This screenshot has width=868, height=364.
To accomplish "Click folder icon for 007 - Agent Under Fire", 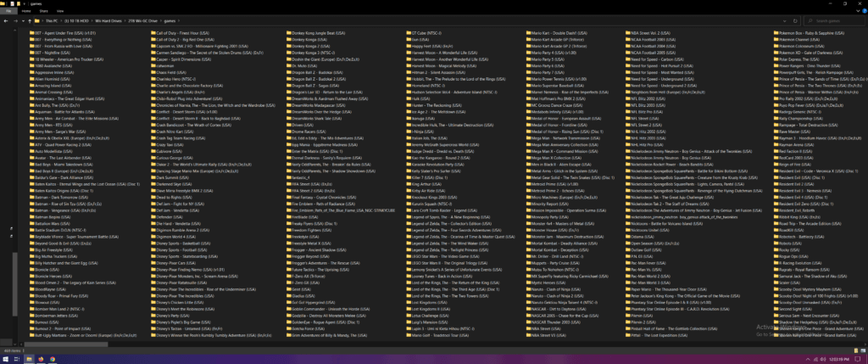I will [x=31, y=33].
